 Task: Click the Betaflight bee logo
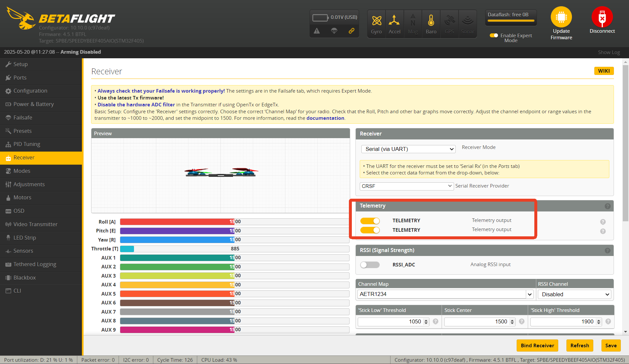tap(21, 18)
